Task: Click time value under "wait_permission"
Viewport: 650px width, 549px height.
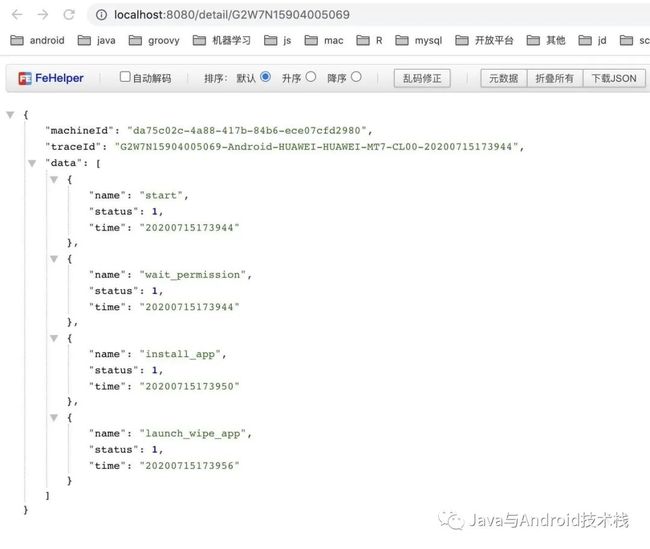Action: coord(189,307)
